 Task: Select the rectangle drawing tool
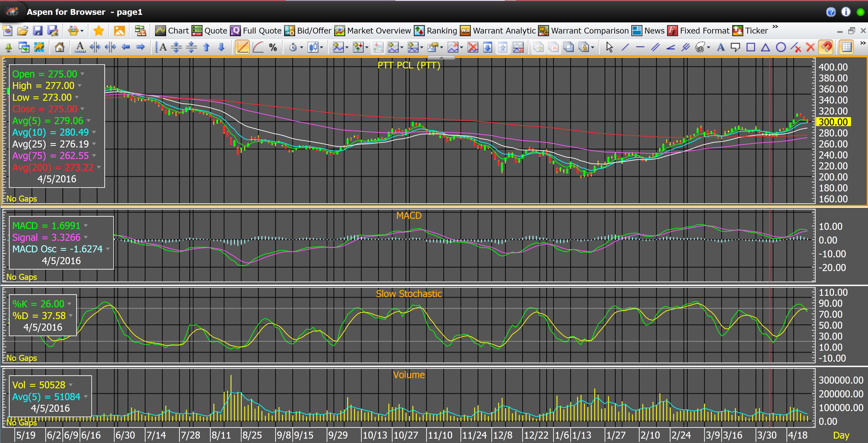tap(751, 47)
